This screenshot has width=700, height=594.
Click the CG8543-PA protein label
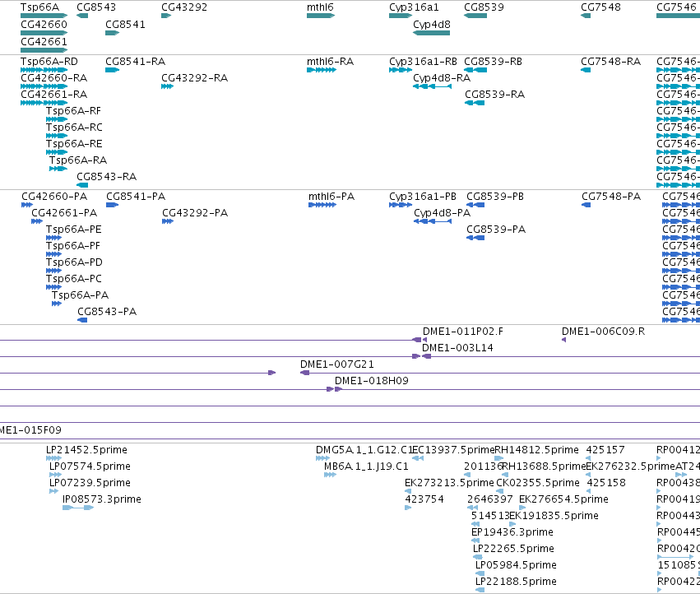(107, 312)
